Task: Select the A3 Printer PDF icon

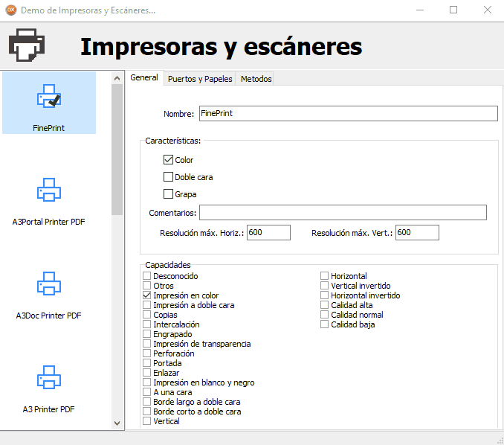Action: [x=49, y=377]
